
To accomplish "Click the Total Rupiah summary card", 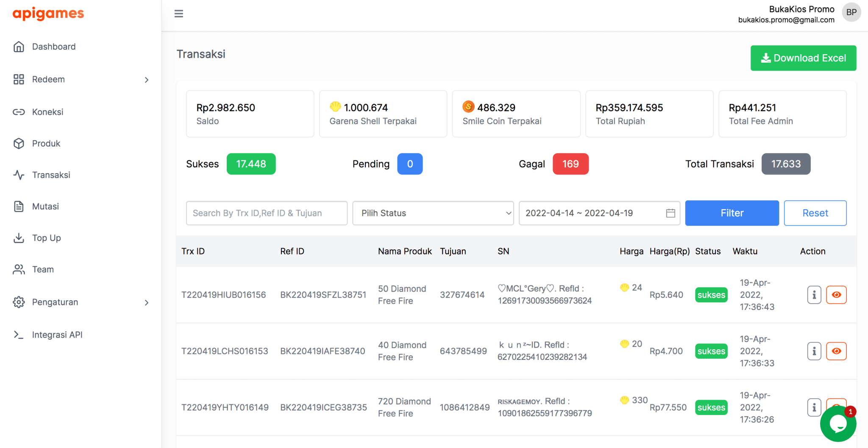I will pos(649,114).
